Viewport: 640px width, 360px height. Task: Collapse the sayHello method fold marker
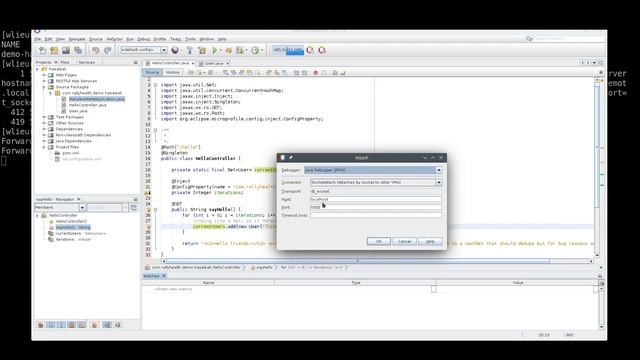(x=156, y=209)
